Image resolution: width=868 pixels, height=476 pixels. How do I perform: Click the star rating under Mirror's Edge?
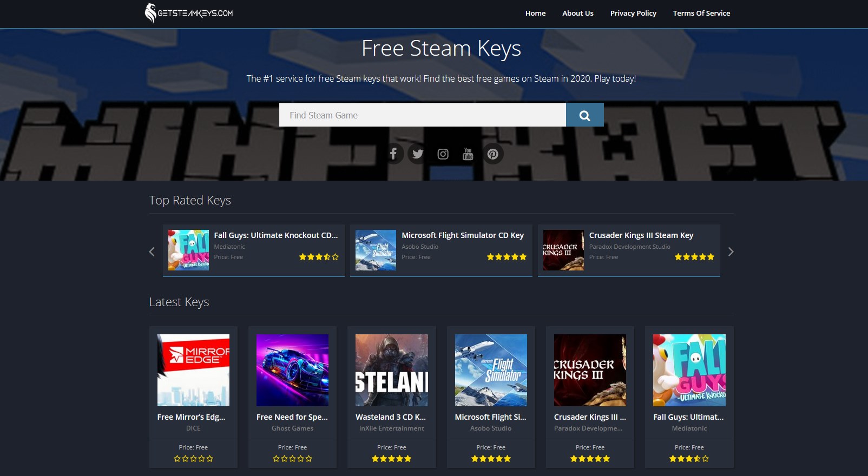193,459
